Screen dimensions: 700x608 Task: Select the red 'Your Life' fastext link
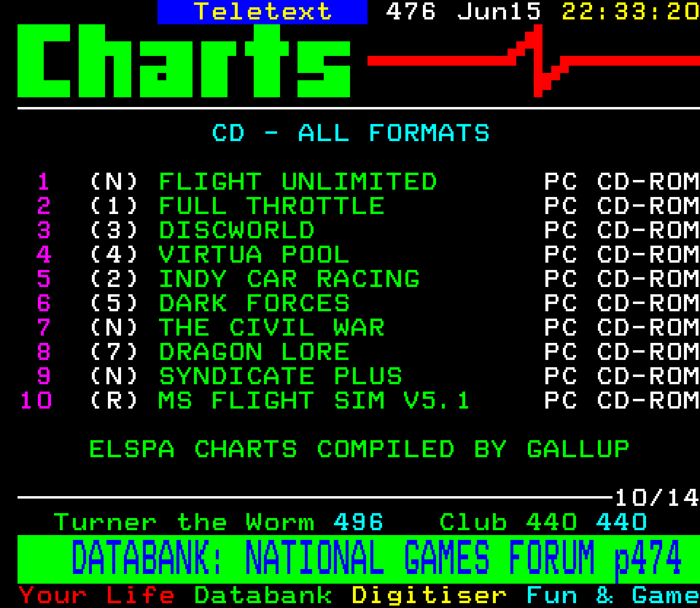pos(96,595)
